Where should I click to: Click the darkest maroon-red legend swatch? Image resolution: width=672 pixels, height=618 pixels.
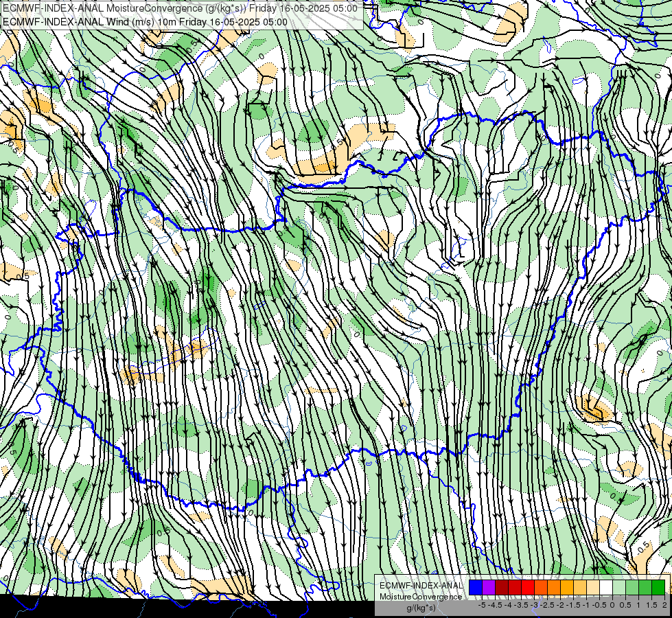click(502, 588)
